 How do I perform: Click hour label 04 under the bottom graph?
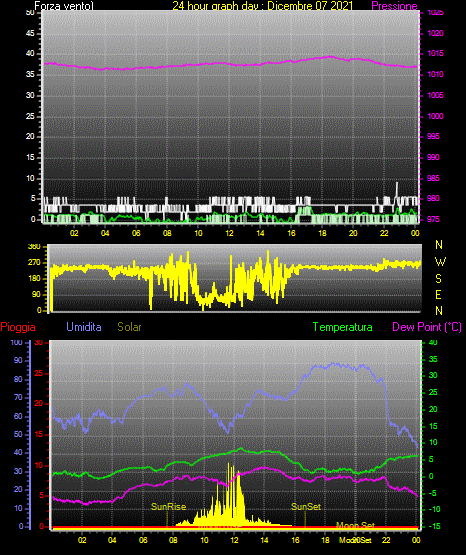pos(112,540)
